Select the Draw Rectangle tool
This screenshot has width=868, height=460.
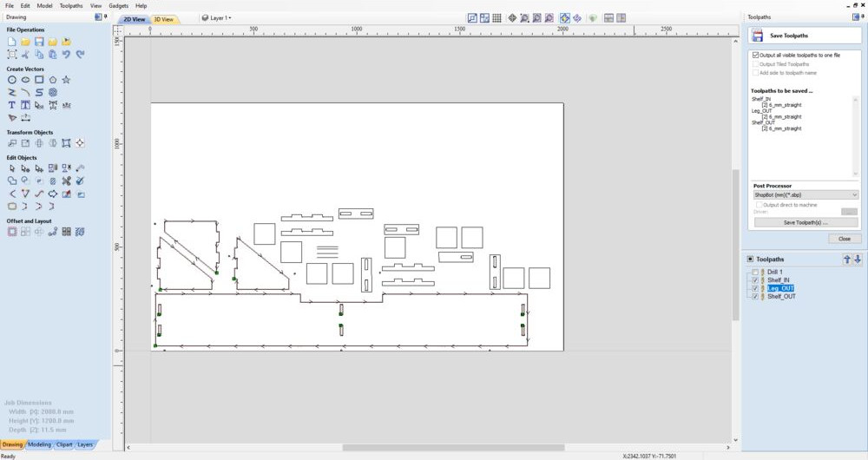(x=39, y=80)
